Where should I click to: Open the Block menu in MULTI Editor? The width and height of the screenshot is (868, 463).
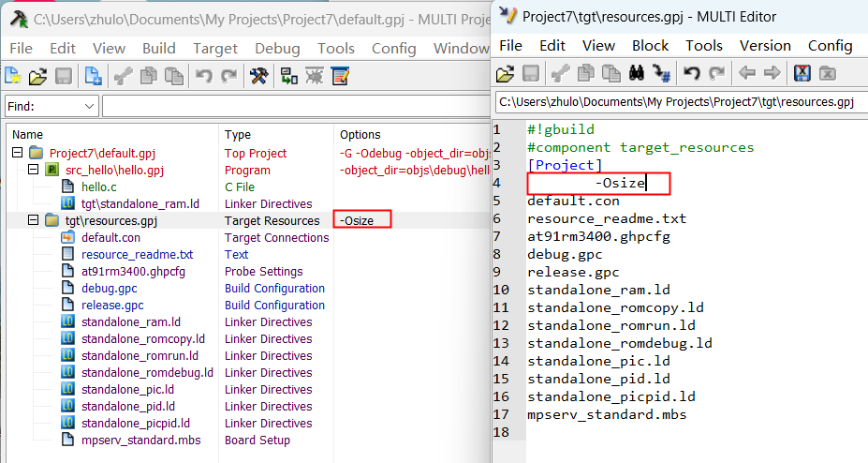point(650,45)
